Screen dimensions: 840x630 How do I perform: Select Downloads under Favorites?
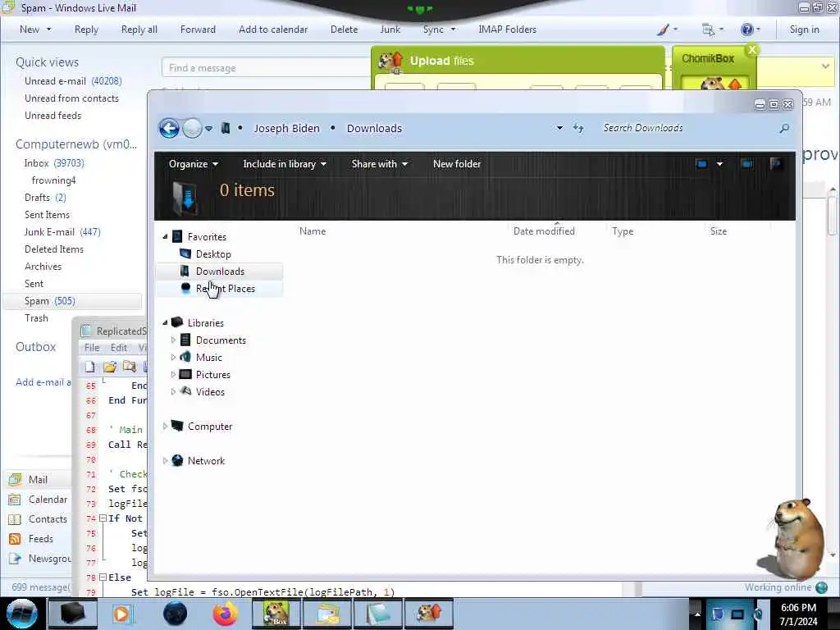pyautogui.click(x=220, y=272)
